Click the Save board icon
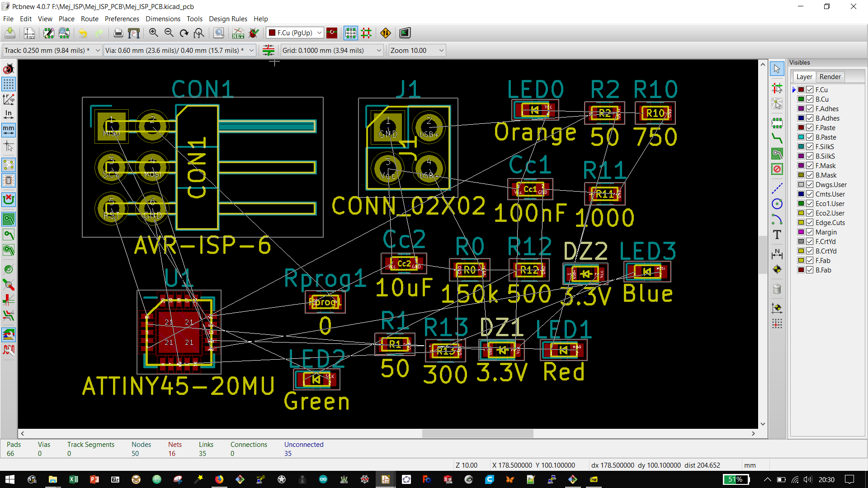 point(10,33)
